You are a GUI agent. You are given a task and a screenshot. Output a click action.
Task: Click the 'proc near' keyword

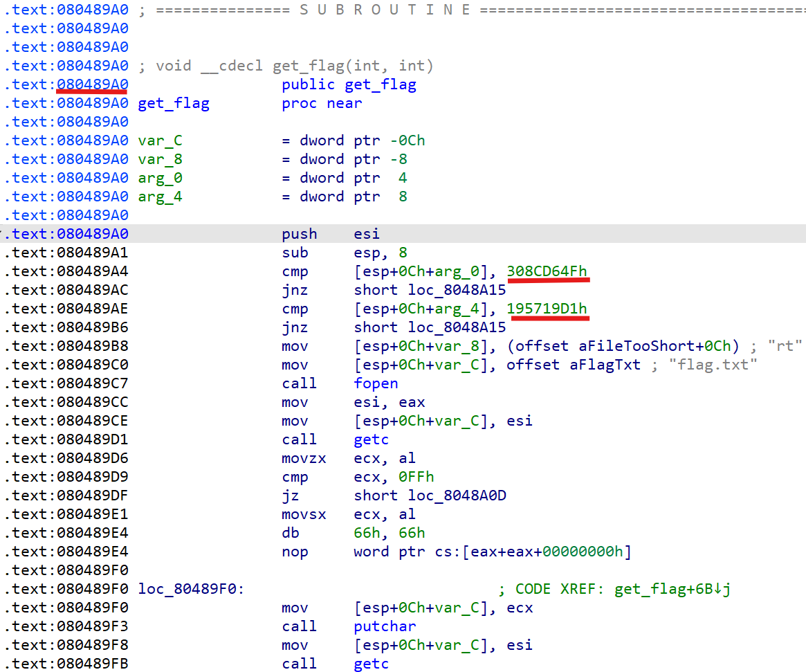tap(322, 103)
